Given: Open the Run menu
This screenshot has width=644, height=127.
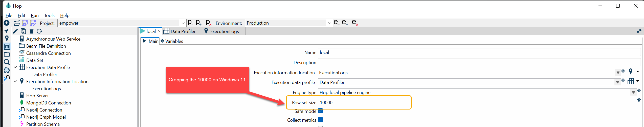Looking at the screenshot, I should pos(35,15).
